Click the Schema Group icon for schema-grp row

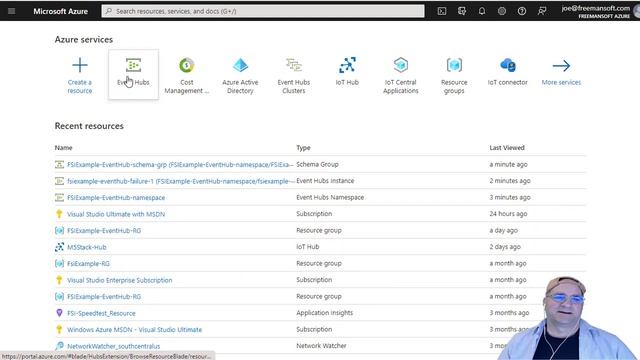coord(59,164)
